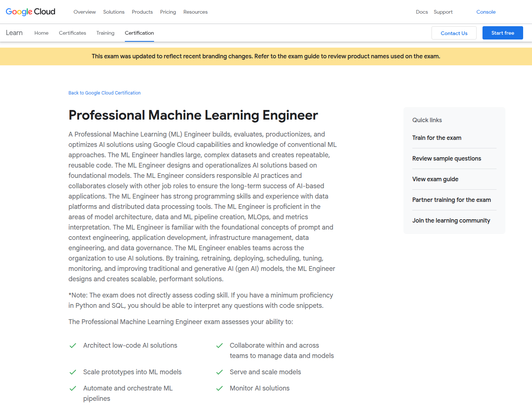Switch to the Training tab

tap(105, 33)
